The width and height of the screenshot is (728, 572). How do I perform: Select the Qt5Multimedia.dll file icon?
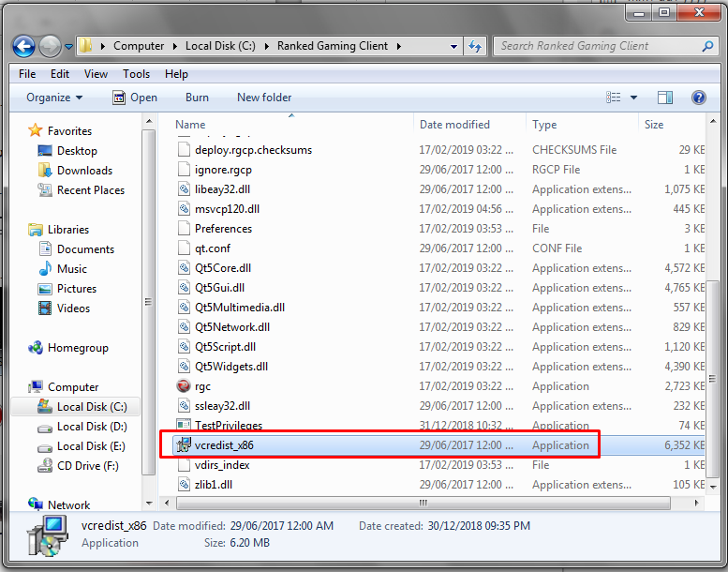click(184, 308)
